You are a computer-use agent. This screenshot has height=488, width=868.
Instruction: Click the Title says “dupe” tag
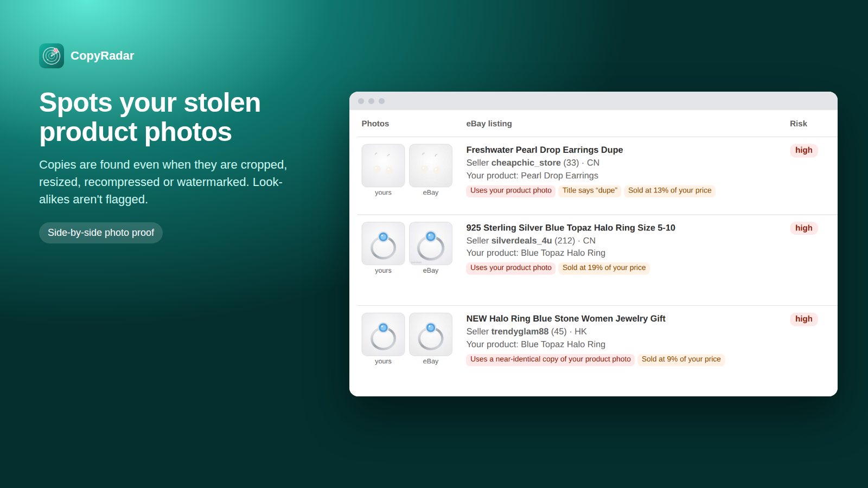[x=590, y=190]
